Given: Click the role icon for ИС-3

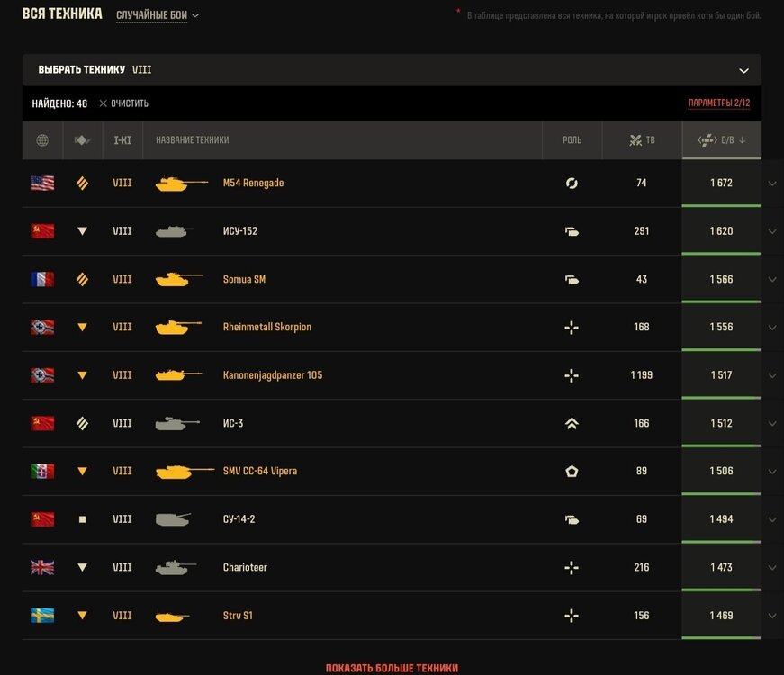Looking at the screenshot, I should pyautogui.click(x=572, y=424).
